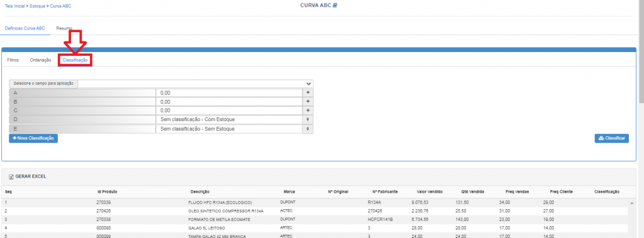Click the plus icon on row C

pos(308,111)
